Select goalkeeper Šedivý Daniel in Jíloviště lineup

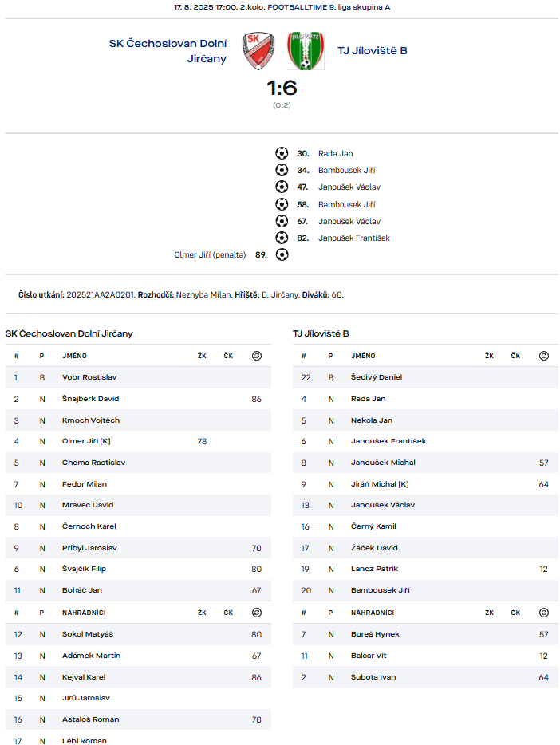pos(377,377)
